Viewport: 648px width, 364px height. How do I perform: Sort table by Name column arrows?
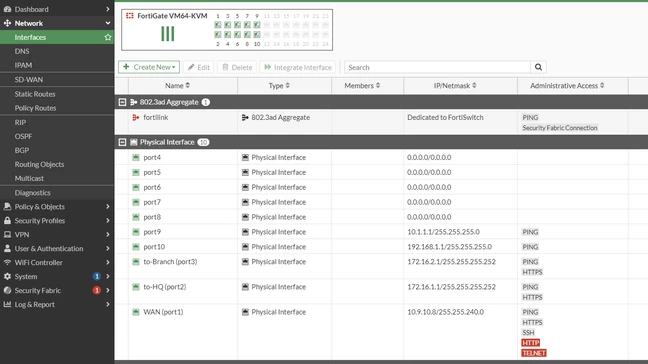pos(188,85)
